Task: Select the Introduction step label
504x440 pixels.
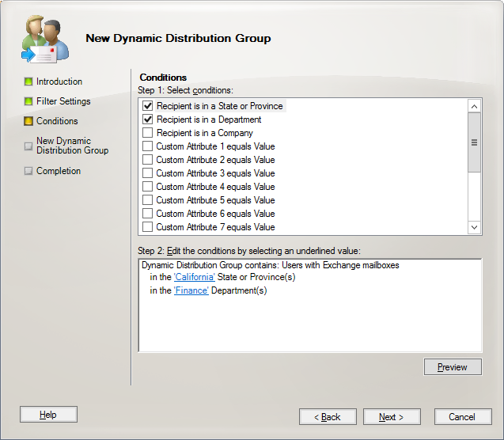Action: pyautogui.click(x=59, y=82)
